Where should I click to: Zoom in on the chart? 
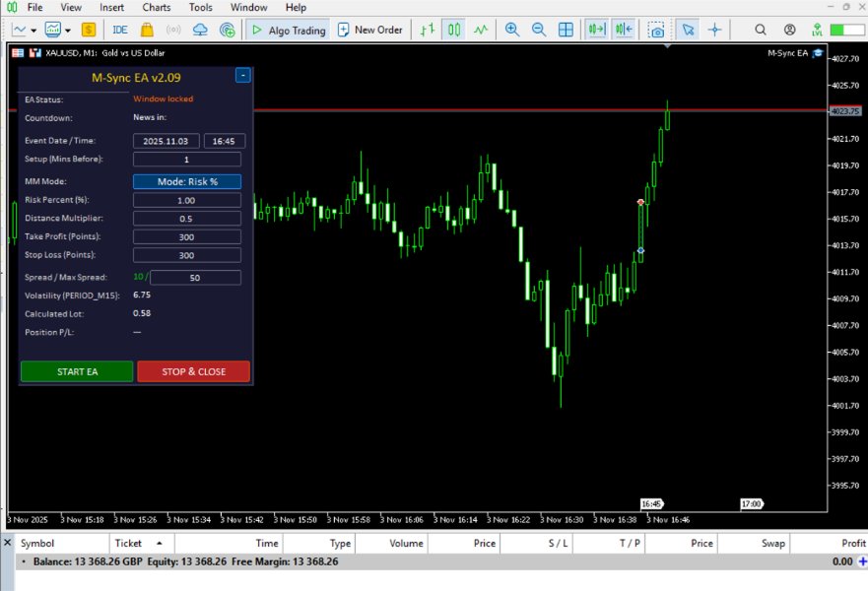tap(511, 30)
